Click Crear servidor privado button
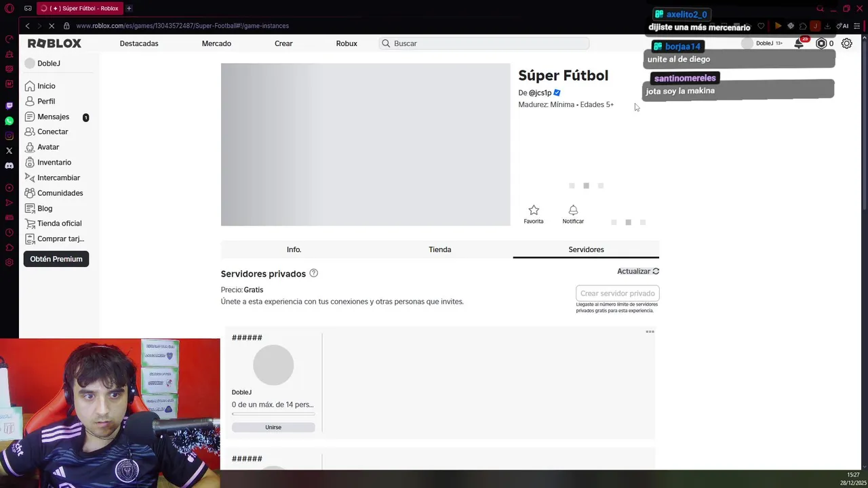Screen dimensions: 868x488 click(618, 293)
